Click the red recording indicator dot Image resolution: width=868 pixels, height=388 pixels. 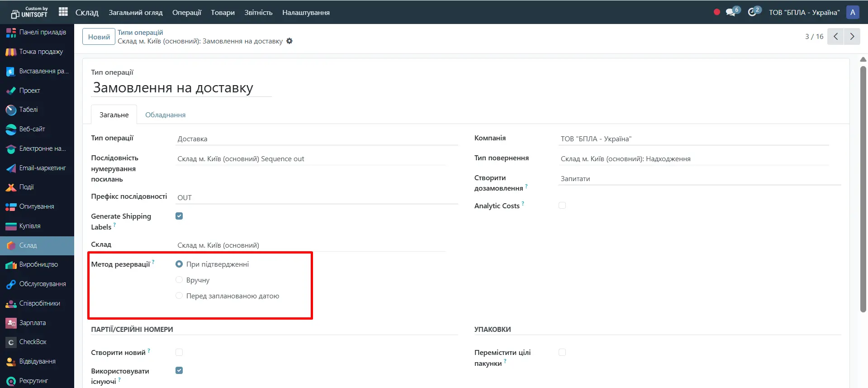717,12
